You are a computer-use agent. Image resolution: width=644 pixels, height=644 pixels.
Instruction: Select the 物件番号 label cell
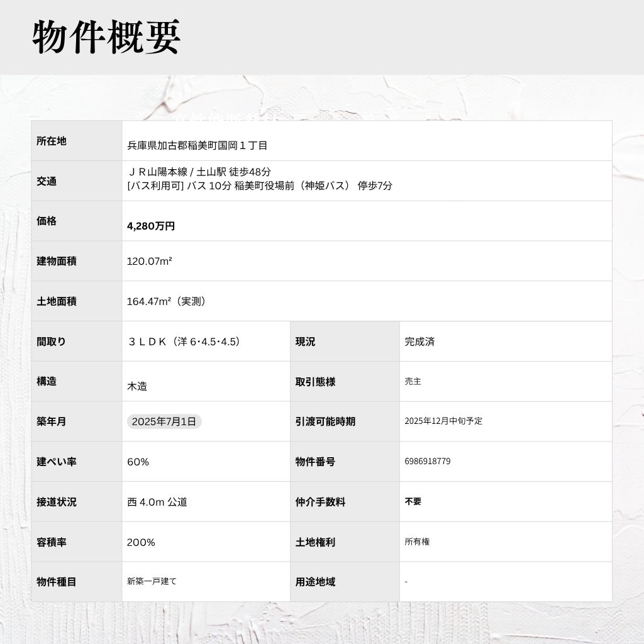(345, 462)
